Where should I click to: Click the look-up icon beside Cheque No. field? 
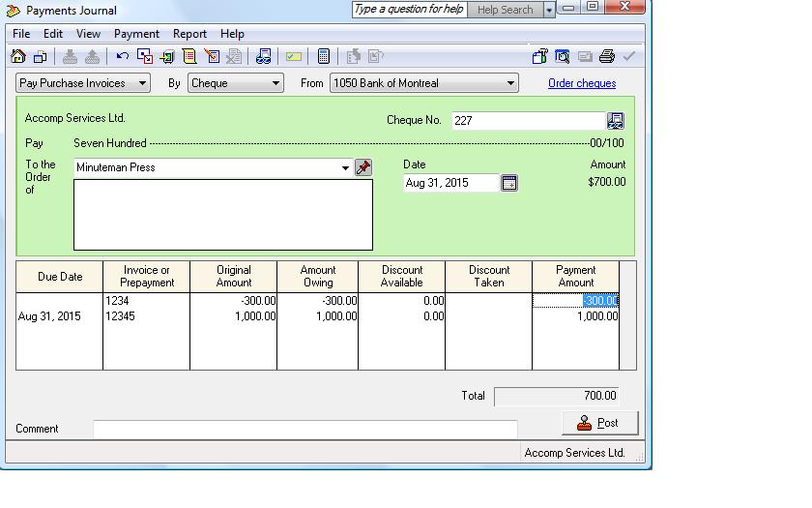click(615, 121)
